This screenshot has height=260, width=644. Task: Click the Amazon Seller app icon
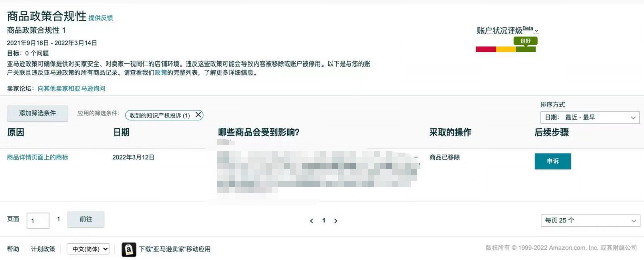[x=129, y=249]
